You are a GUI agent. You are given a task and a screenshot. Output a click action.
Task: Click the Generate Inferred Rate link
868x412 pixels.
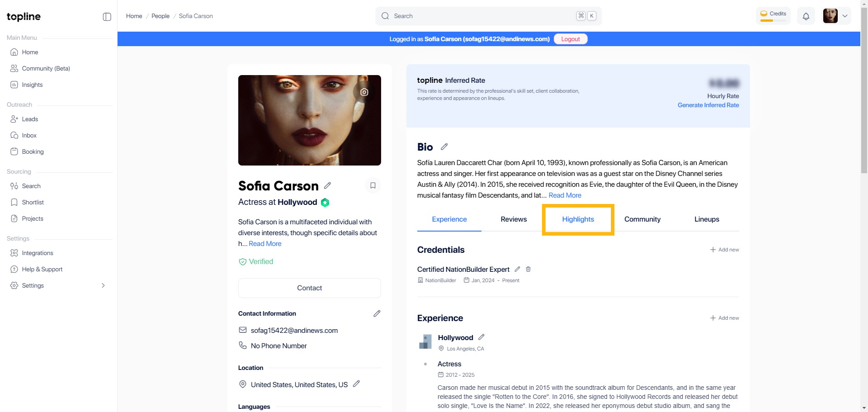point(708,105)
